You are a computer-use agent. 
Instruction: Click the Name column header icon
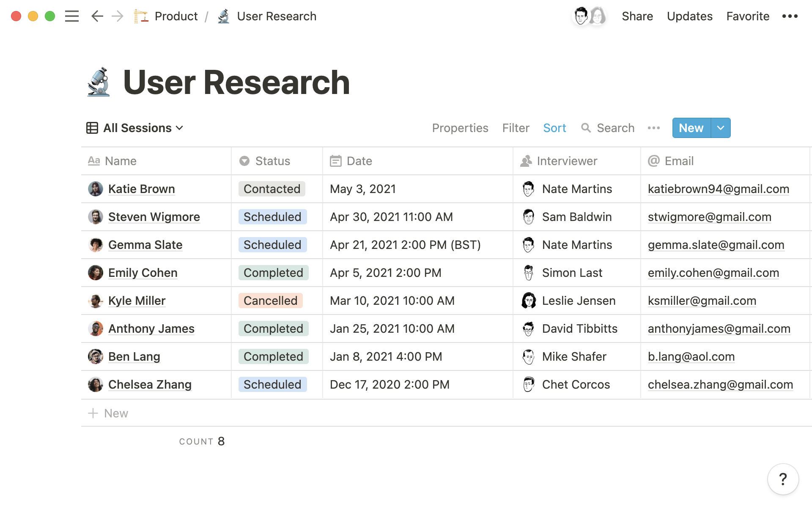(x=94, y=160)
